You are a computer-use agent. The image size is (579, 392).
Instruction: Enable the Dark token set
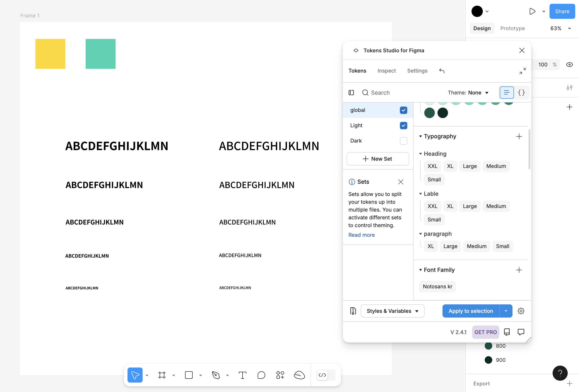click(403, 141)
